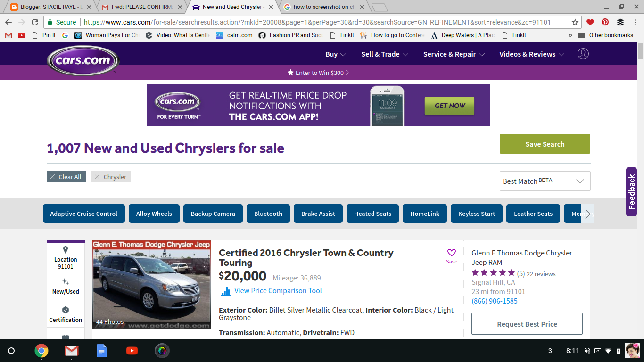Click the dealer phone number (866) 906-1585

495,301
